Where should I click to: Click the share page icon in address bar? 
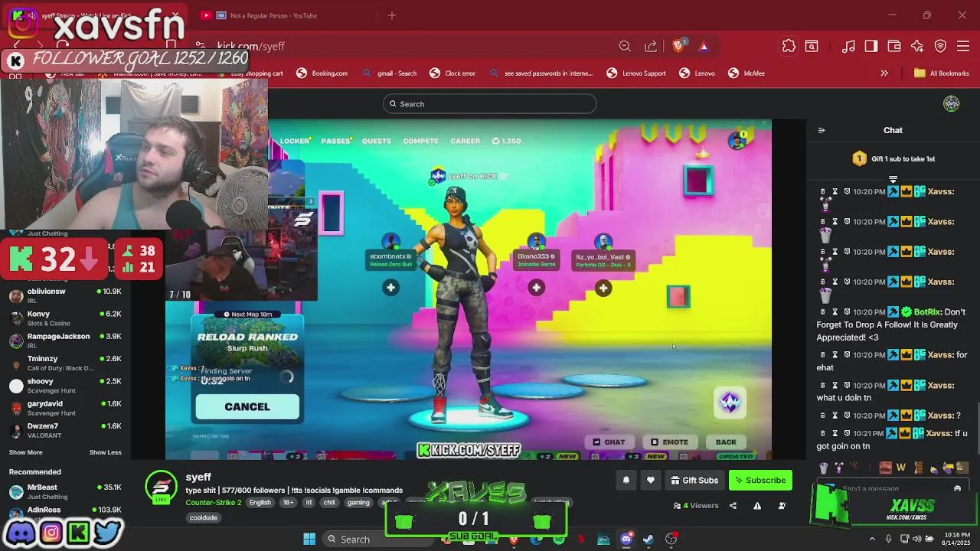[651, 47]
